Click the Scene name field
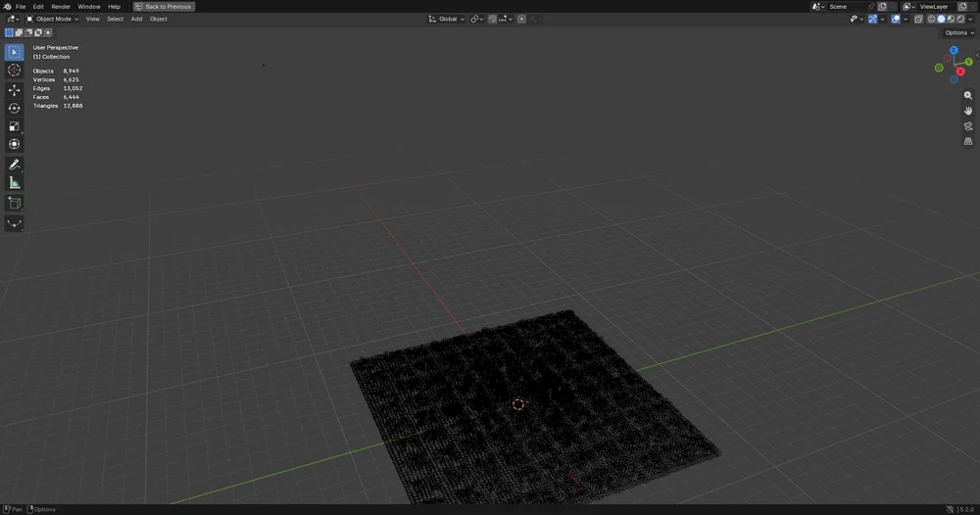The width and height of the screenshot is (980, 515). point(847,6)
